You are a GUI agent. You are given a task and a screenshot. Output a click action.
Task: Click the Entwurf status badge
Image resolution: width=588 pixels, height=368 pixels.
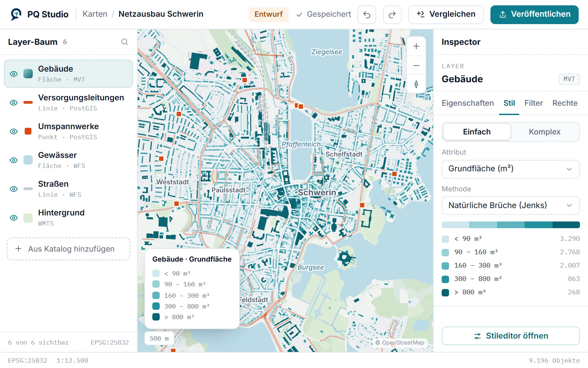(x=269, y=14)
